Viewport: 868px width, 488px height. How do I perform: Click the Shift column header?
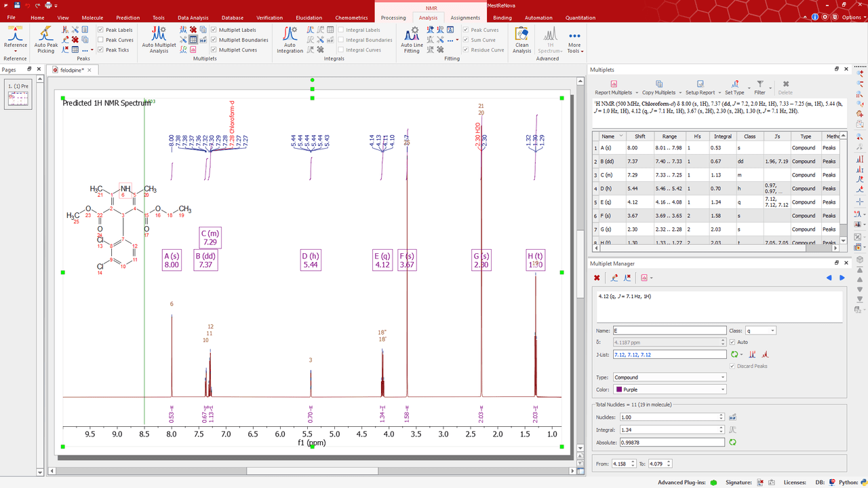pos(639,136)
